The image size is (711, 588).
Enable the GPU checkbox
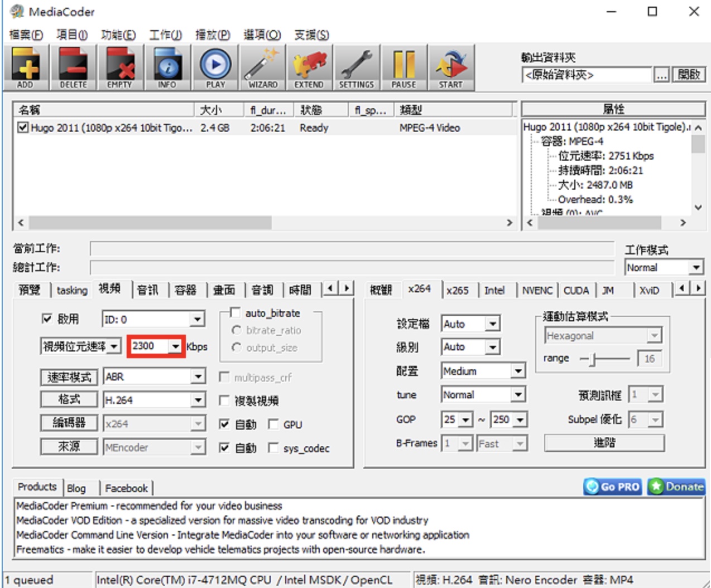[273, 425]
